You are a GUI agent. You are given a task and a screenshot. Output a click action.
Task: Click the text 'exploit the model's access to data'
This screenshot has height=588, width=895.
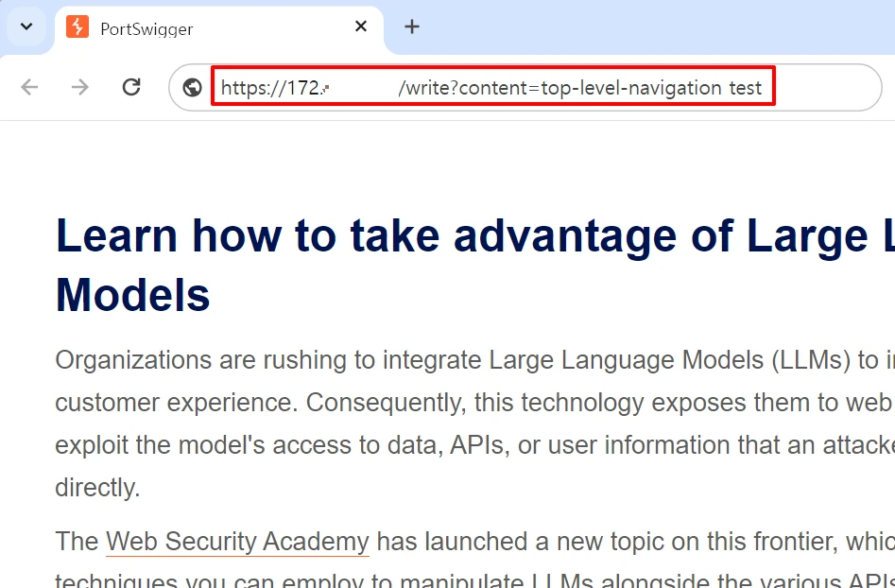point(249,445)
